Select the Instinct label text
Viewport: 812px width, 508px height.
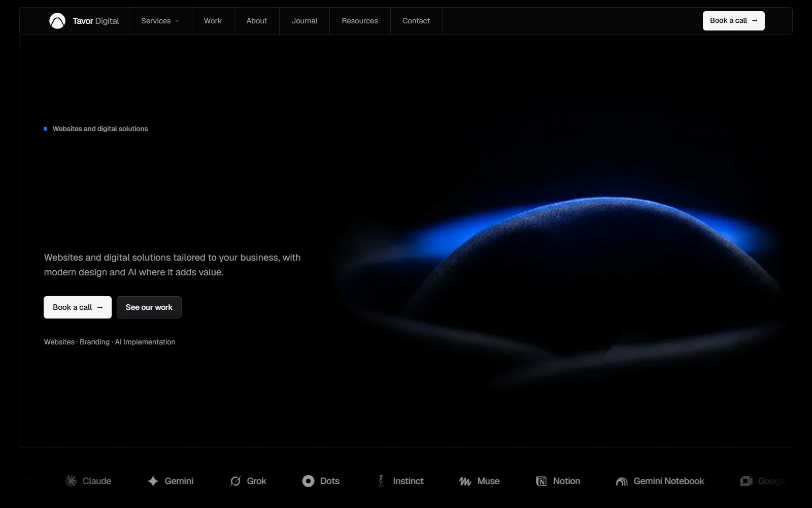click(408, 481)
